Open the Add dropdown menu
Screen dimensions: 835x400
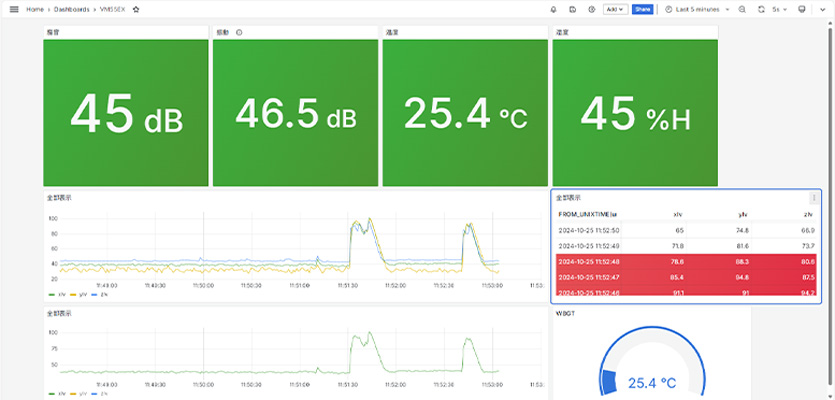coord(615,9)
